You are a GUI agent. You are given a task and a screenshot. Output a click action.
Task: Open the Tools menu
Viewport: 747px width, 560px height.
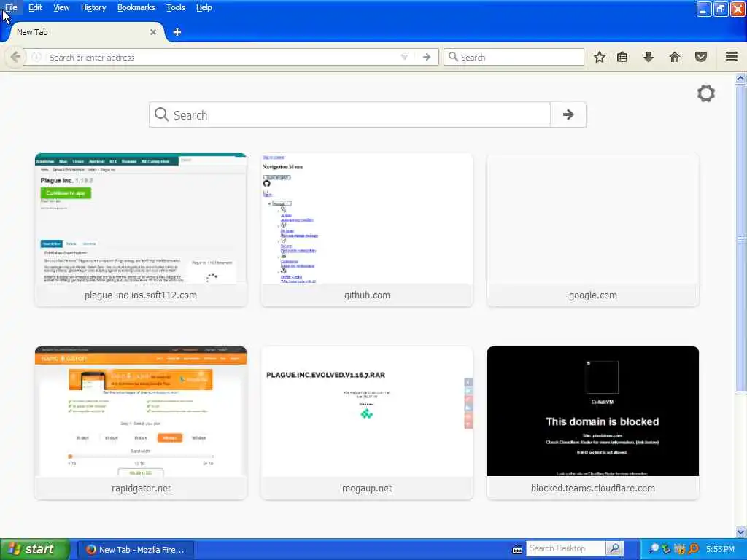coord(176,7)
